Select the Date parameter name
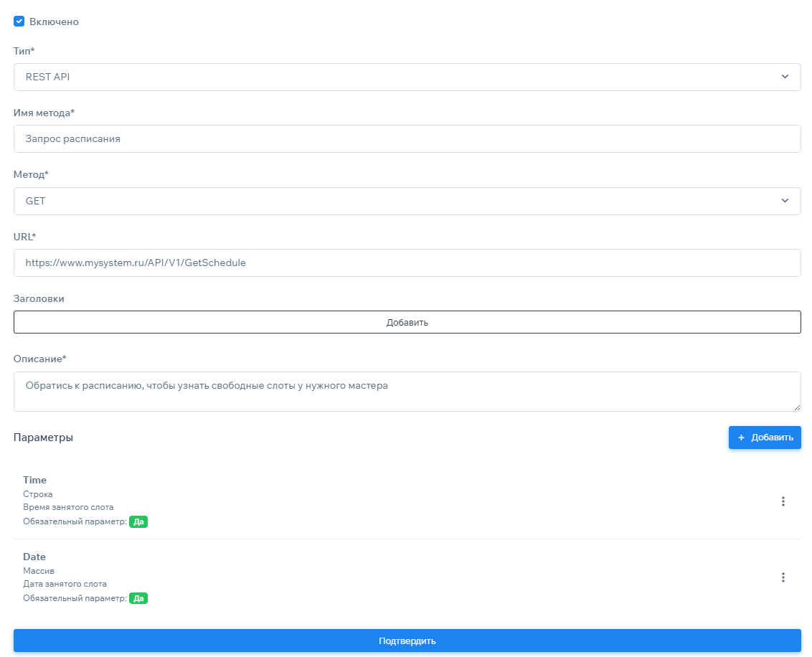812x657 pixels. (34, 557)
